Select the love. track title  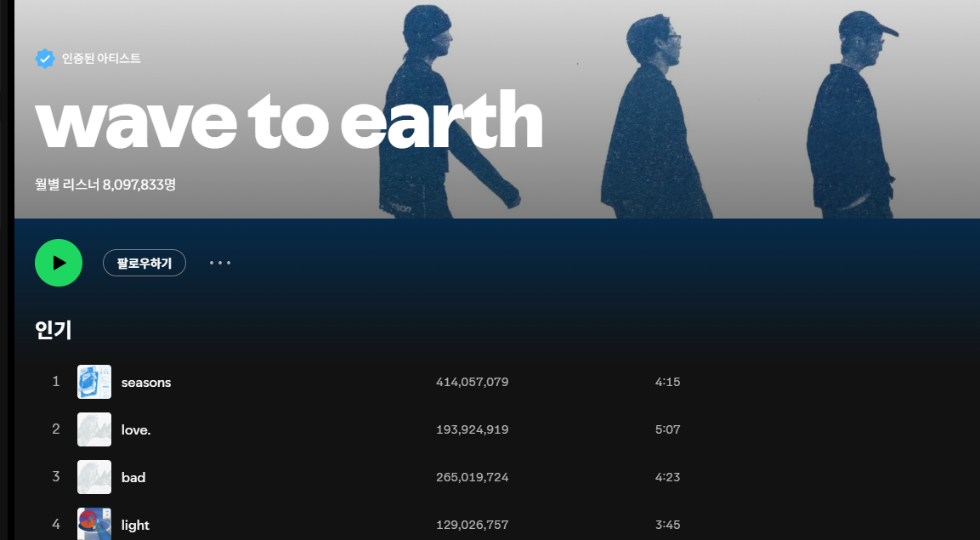pyautogui.click(x=136, y=429)
